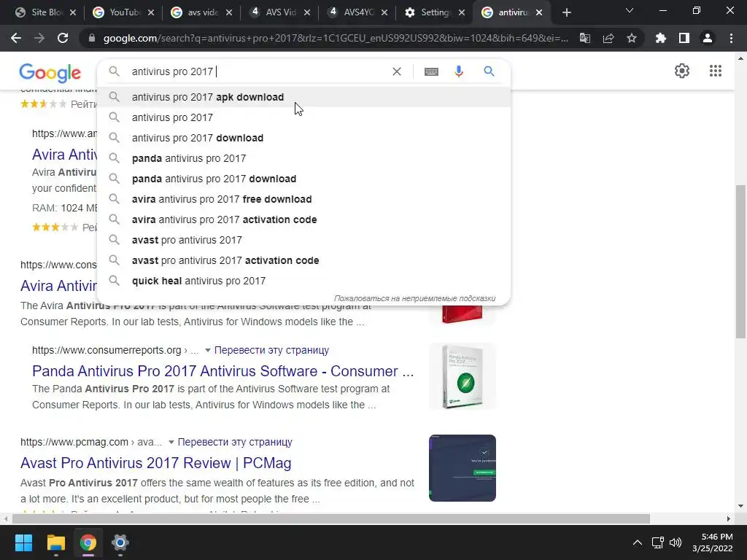
Task: Choose avast pro antivirus 2017 activation code
Action: 304,261
